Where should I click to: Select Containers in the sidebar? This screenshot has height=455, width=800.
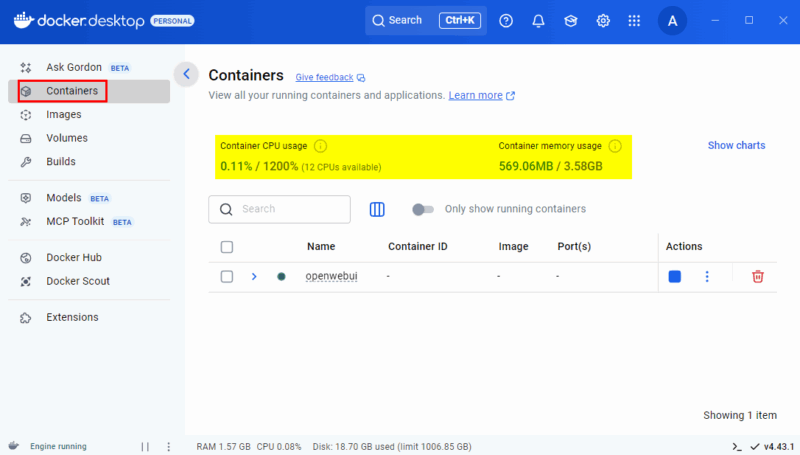[x=89, y=91]
